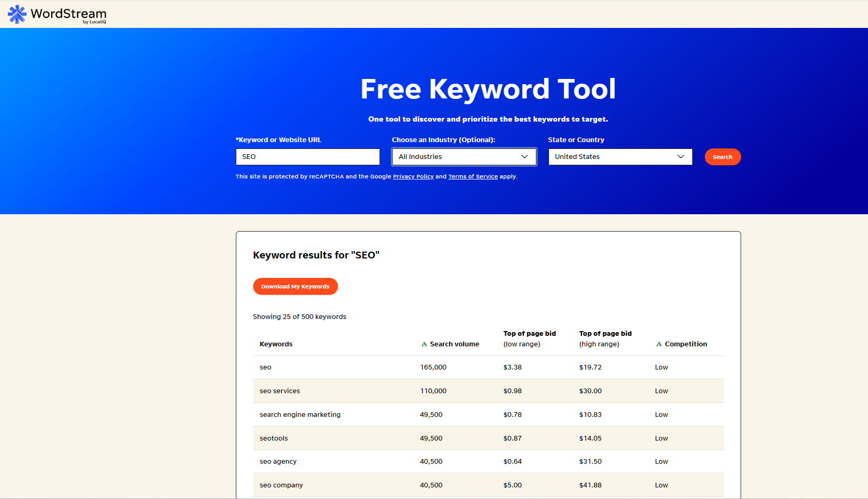868x499 pixels.
Task: Open the All Industries dropdown
Action: click(463, 156)
